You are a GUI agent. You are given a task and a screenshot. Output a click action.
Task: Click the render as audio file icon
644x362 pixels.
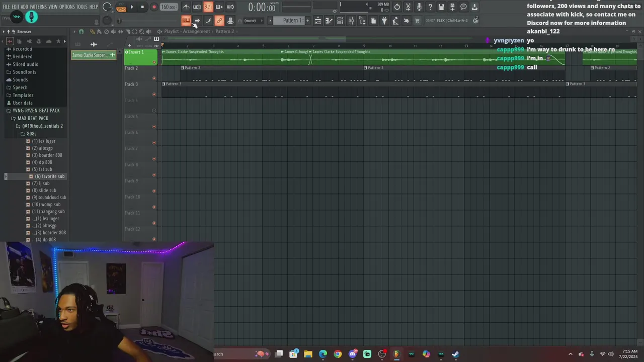(452, 7)
